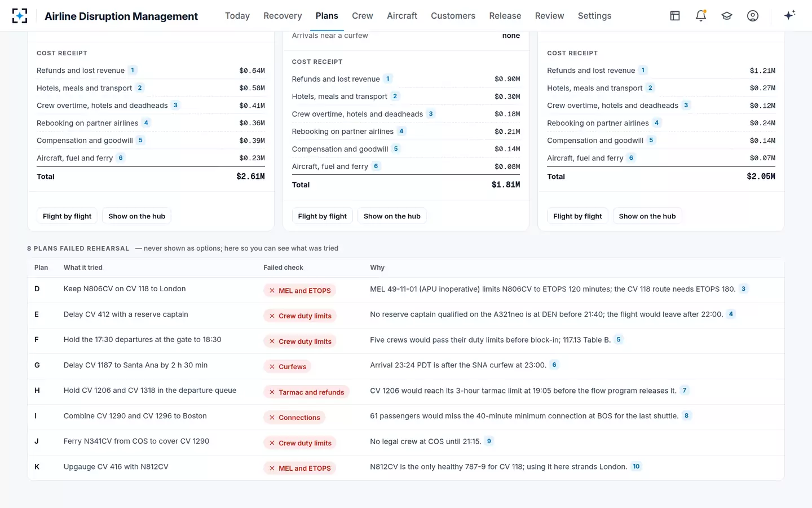This screenshot has height=508, width=812.
Task: Go to the Settings tab
Action: 594,16
